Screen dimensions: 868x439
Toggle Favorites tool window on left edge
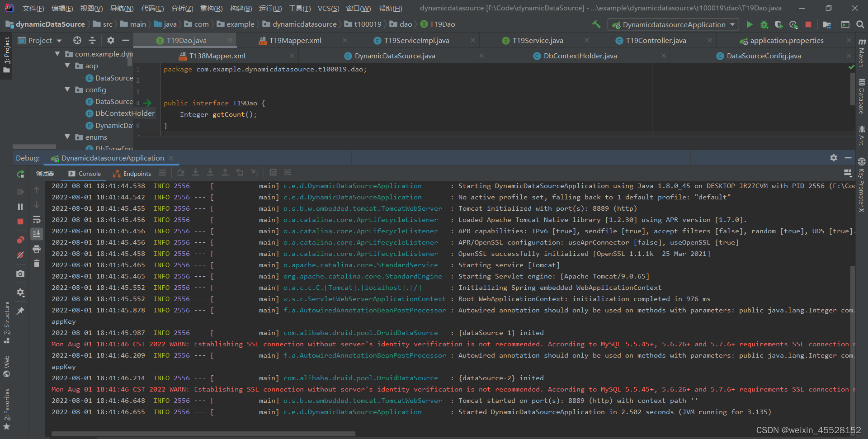[7, 409]
